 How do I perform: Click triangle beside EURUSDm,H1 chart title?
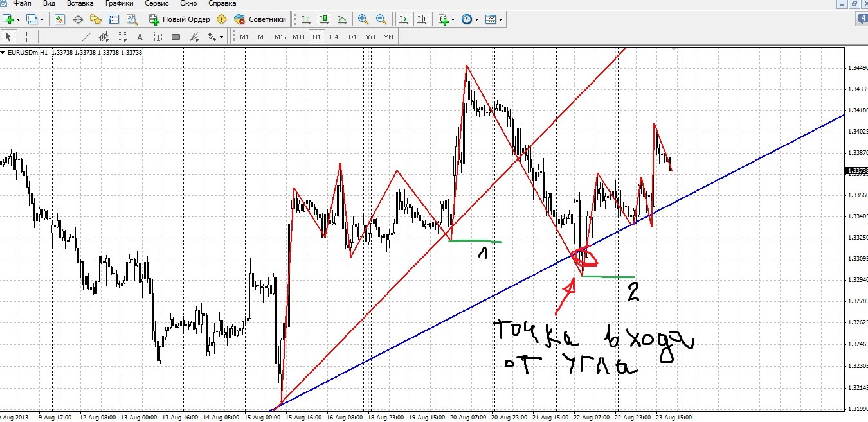[3, 52]
